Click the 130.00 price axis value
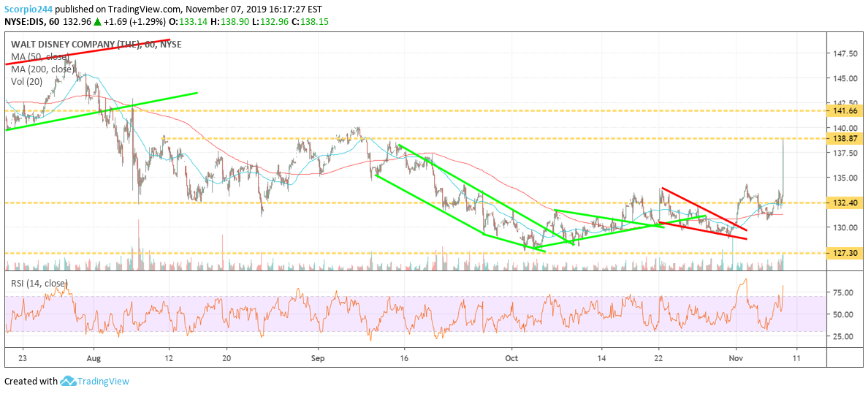Screen dimensions: 868x394 tap(845, 227)
